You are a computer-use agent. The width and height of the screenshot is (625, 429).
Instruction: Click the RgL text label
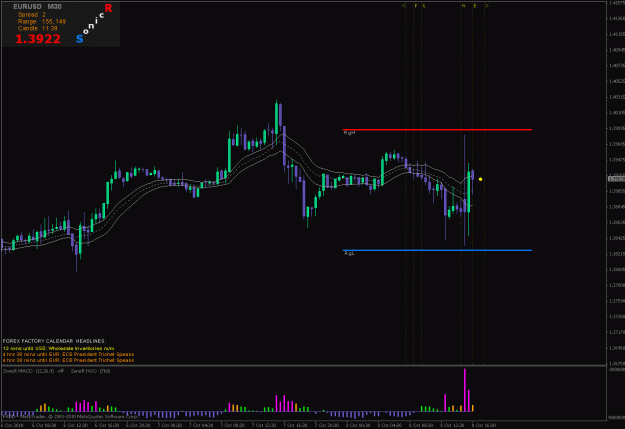pyautogui.click(x=349, y=253)
